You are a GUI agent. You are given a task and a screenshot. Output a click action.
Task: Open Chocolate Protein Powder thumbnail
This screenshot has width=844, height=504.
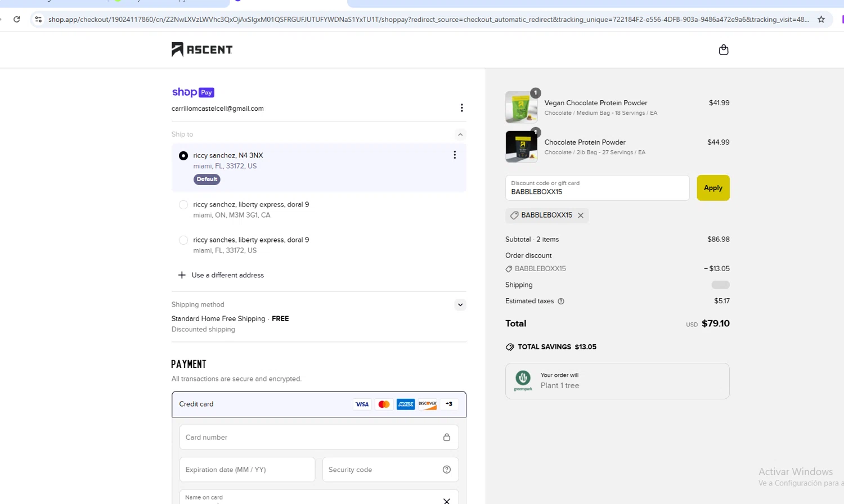(x=521, y=146)
